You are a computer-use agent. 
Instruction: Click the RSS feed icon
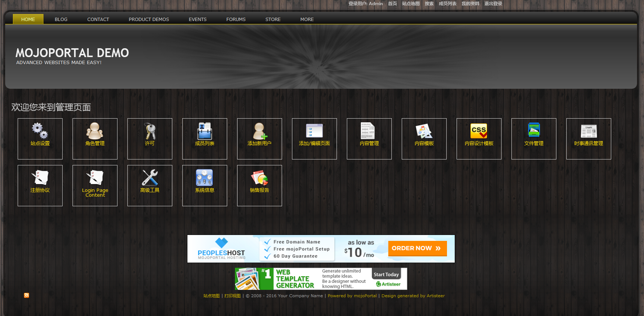pyautogui.click(x=27, y=295)
